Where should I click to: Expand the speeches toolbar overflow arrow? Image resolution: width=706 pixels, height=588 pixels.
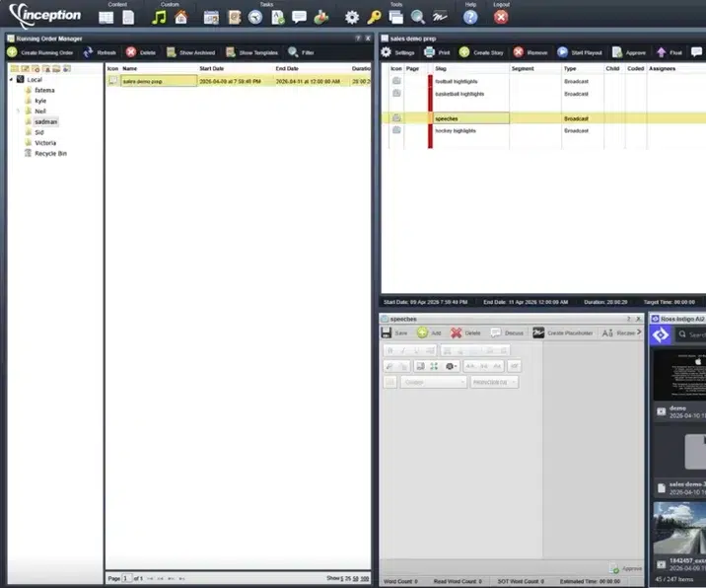(x=639, y=332)
